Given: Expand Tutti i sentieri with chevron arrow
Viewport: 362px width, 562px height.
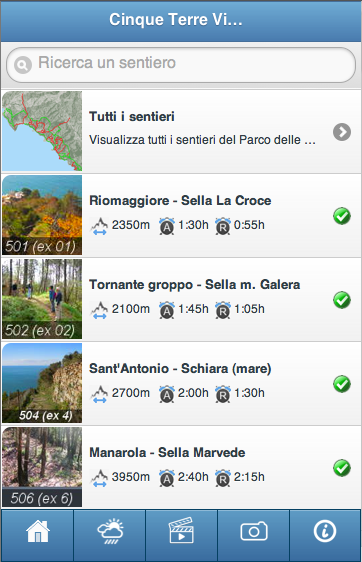Looking at the screenshot, I should 342,132.
